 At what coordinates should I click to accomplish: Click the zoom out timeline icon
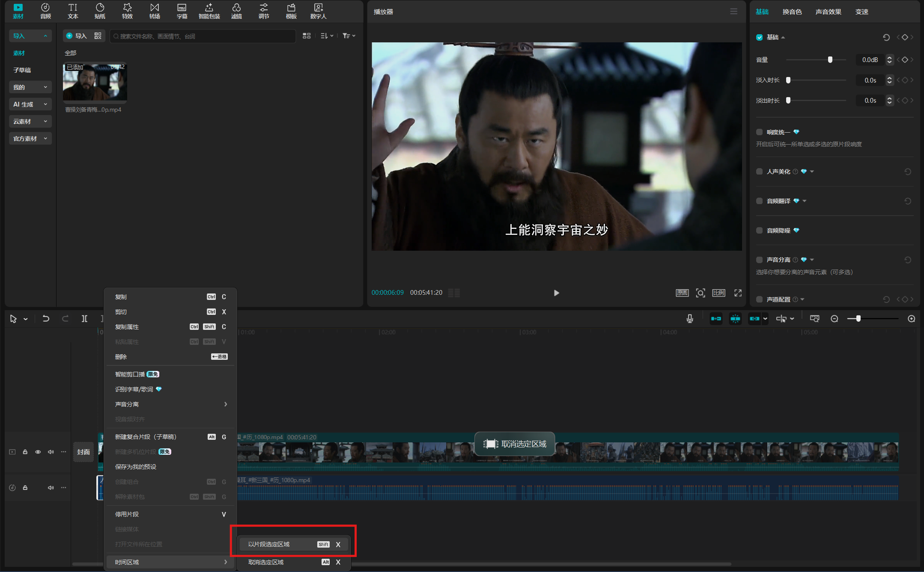tap(835, 319)
